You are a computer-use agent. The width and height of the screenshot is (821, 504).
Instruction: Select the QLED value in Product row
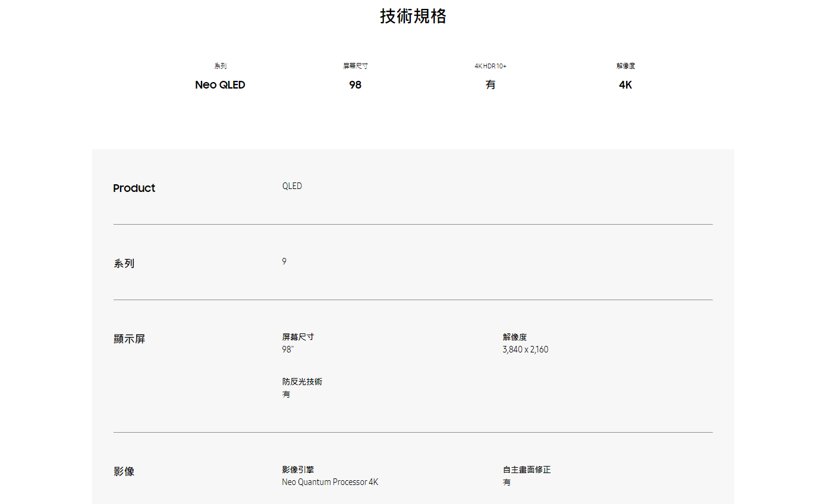click(x=292, y=186)
